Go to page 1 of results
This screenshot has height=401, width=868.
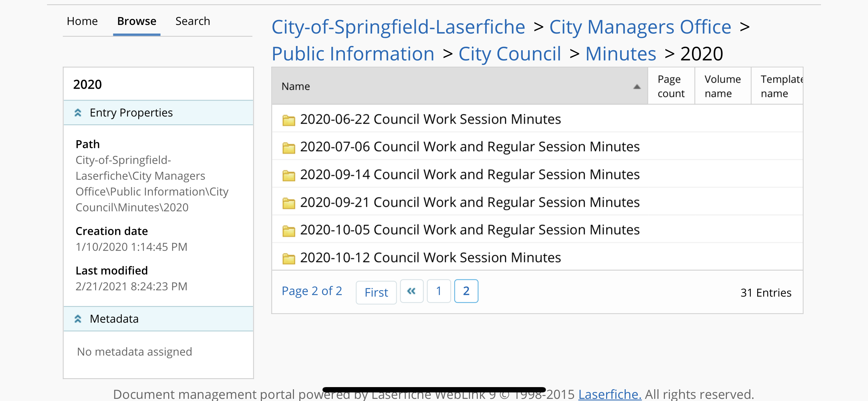pyautogui.click(x=439, y=291)
